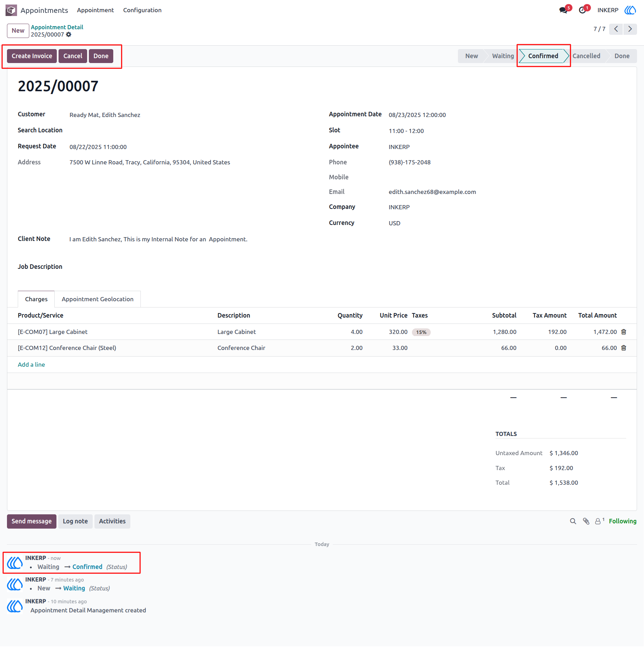Image resolution: width=644 pixels, height=647 pixels.
Task: Attach files with paperclip icon
Action: coord(586,521)
